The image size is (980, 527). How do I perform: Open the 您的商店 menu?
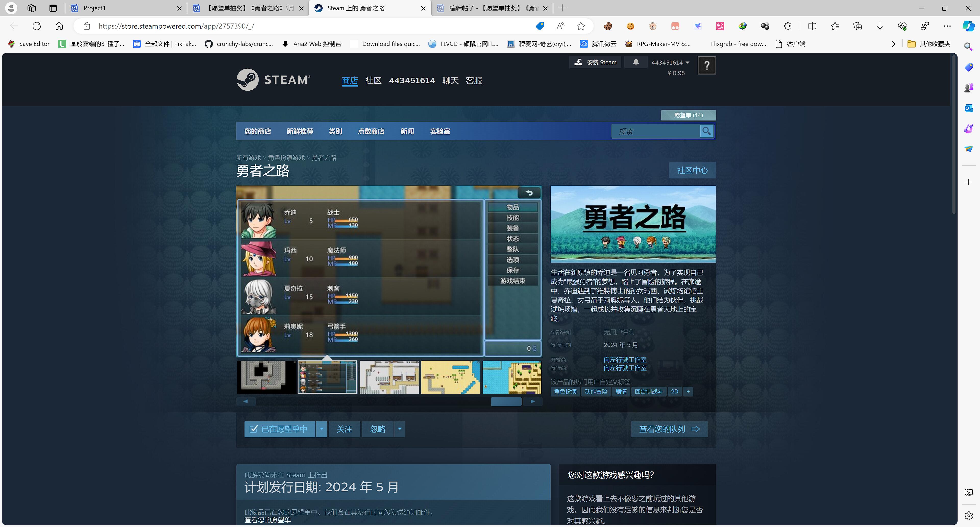pyautogui.click(x=258, y=131)
